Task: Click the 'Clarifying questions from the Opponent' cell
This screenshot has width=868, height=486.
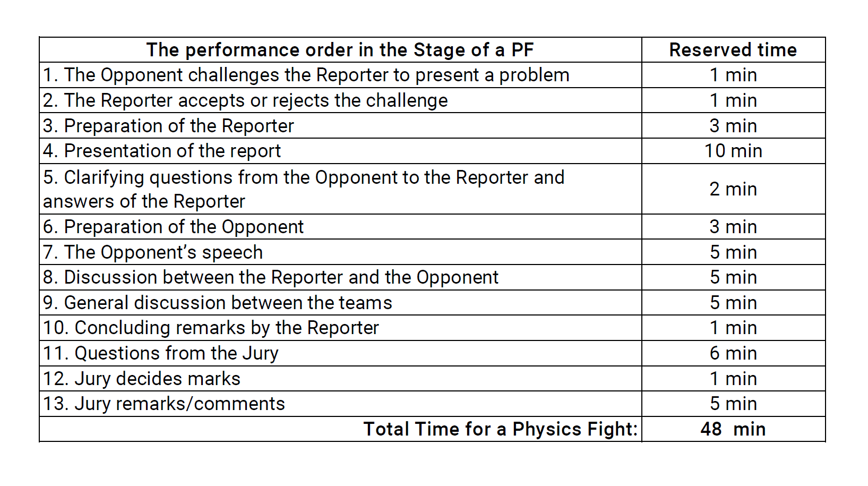Action: pyautogui.click(x=340, y=189)
